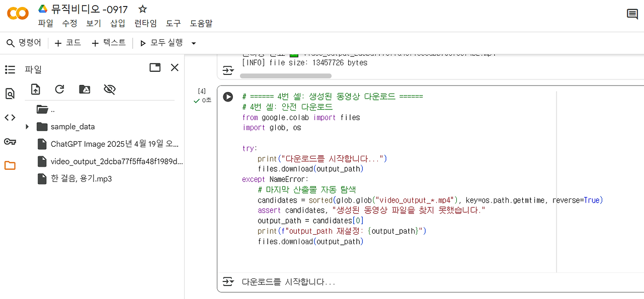Toggle hidden files visibility
644x299 pixels.
point(109,89)
